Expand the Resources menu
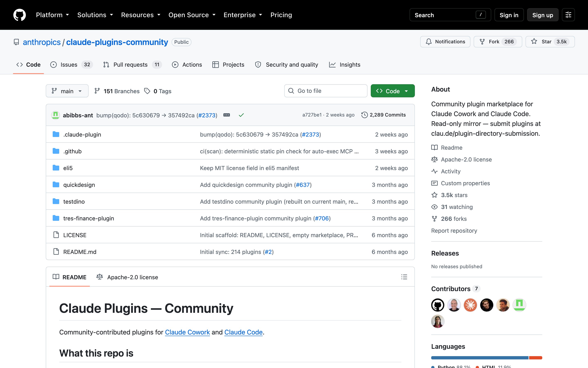Screen dimensions: 588x368 141,15
